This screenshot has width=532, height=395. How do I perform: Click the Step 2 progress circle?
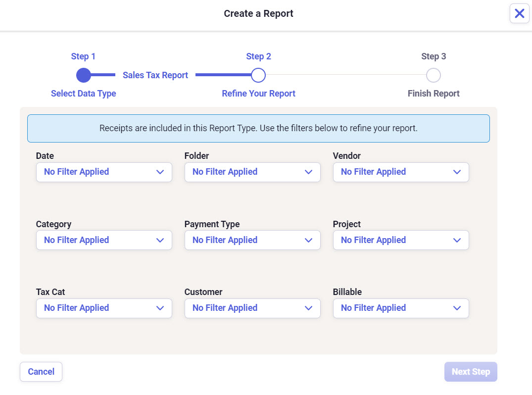point(258,75)
